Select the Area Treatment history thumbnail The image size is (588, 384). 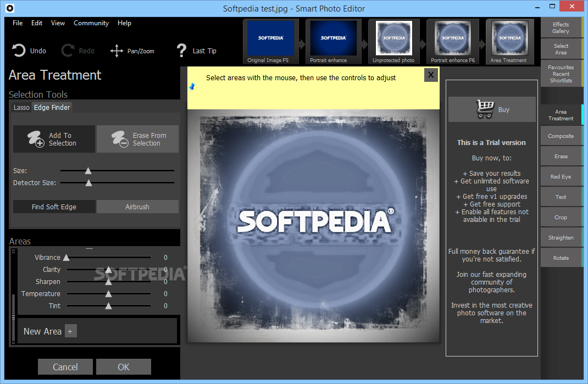pos(510,42)
